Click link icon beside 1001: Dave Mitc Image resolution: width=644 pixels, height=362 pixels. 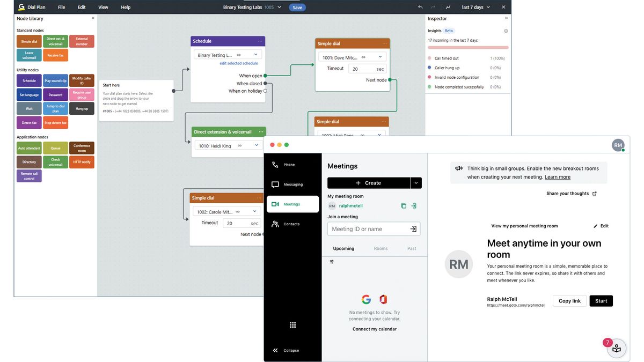[363, 57]
